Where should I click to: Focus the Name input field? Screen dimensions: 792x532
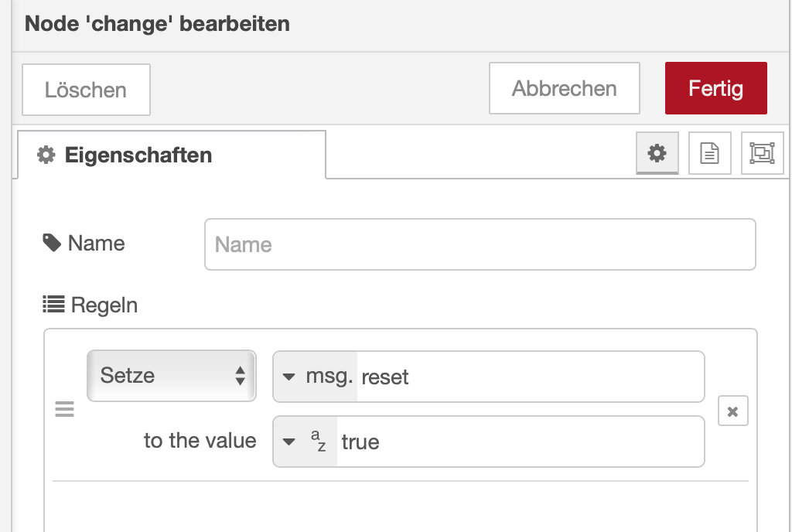(480, 244)
